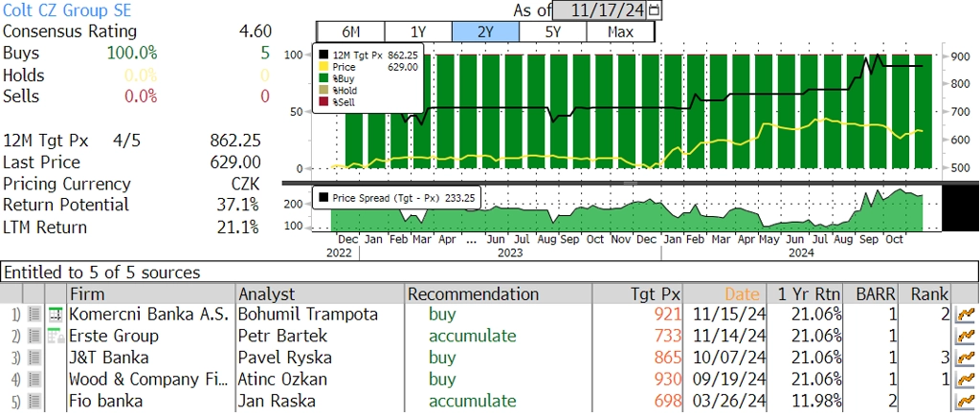The width and height of the screenshot is (980, 414).
Task: Open report list icon for Fio banka
Action: (34, 401)
